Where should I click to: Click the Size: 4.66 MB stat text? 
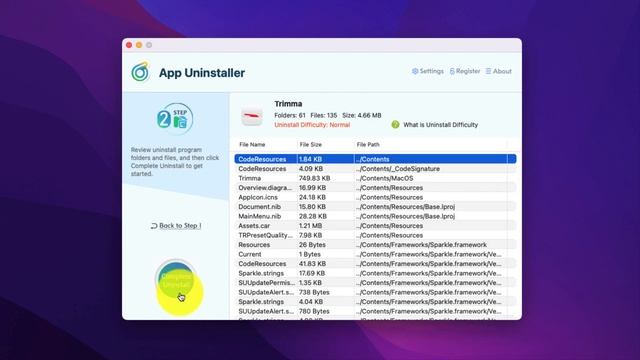362,115
